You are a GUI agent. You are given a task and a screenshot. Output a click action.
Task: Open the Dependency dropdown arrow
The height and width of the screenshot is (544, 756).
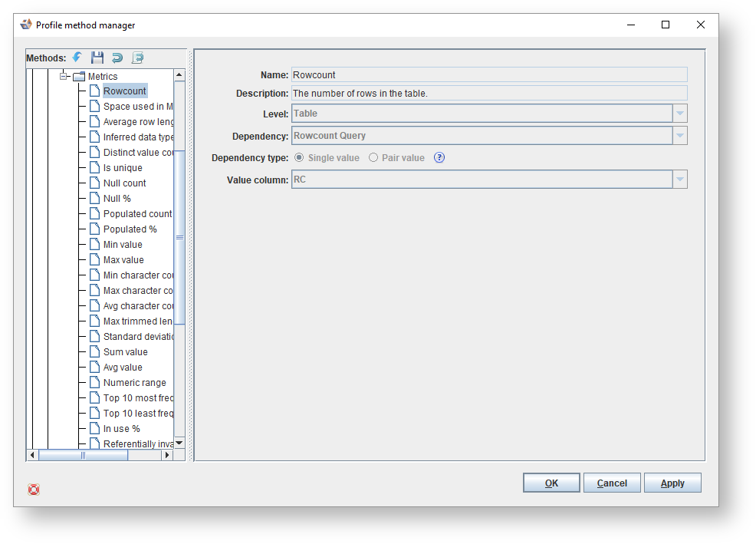680,136
